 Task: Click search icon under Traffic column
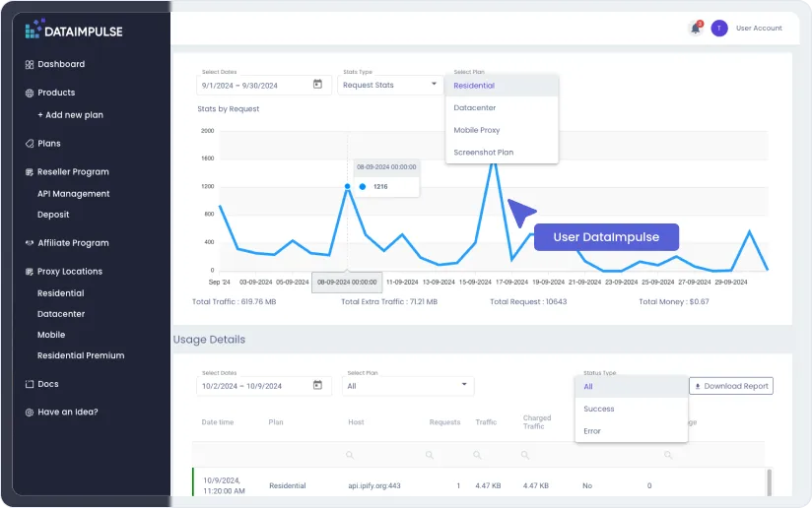point(477,455)
